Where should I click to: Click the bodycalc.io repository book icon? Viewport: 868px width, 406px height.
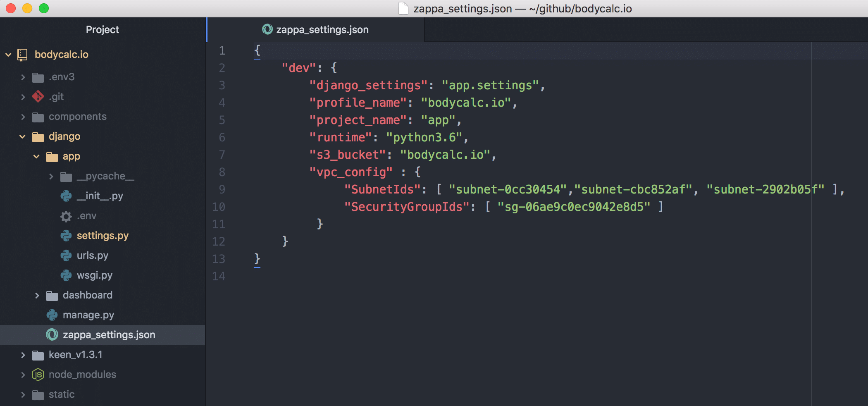22,55
